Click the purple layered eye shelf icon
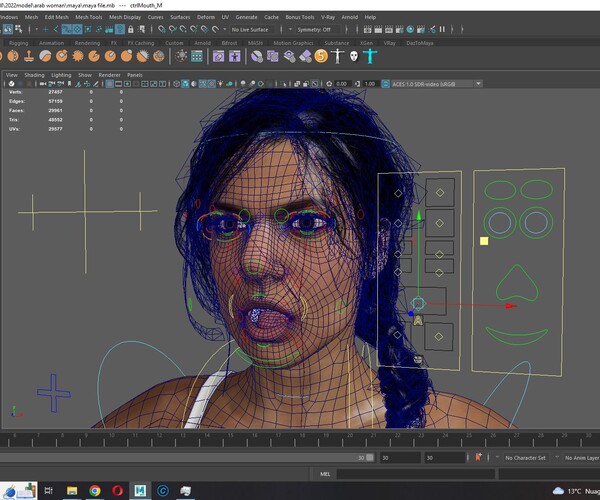The height and width of the screenshot is (500, 600). [289, 56]
